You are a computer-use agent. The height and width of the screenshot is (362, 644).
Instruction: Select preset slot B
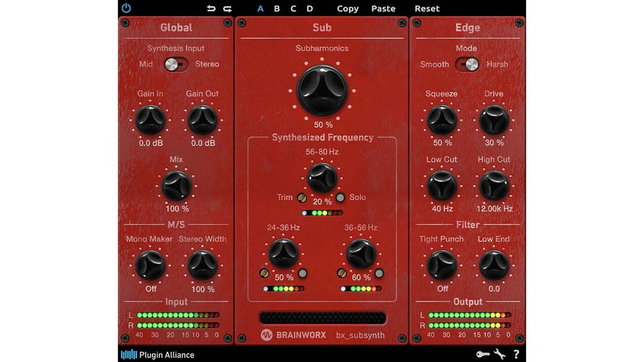pyautogui.click(x=276, y=9)
